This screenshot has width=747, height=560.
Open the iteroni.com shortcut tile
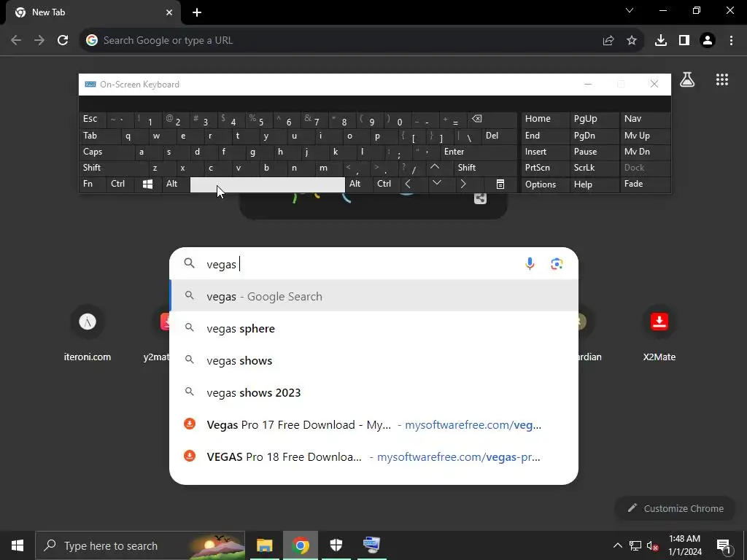(x=88, y=333)
